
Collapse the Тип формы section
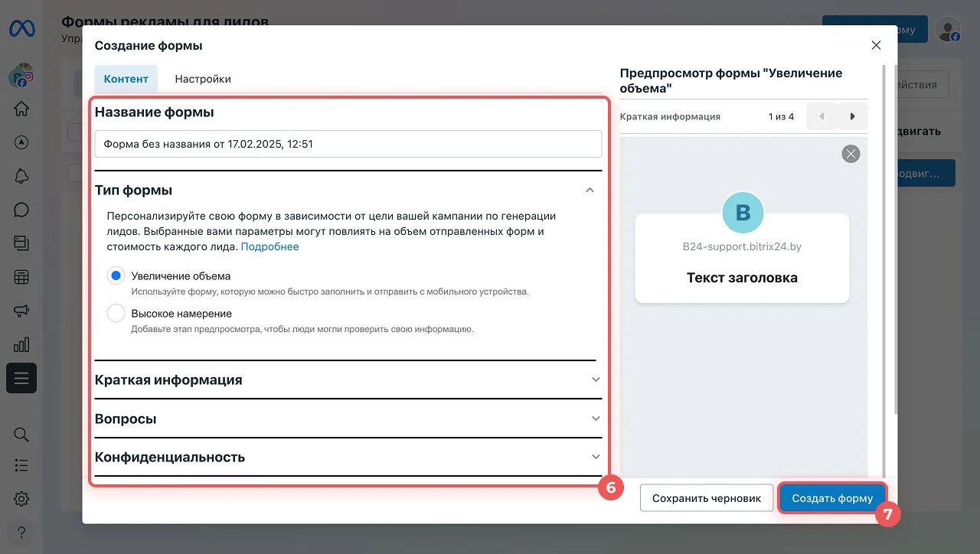(590, 191)
